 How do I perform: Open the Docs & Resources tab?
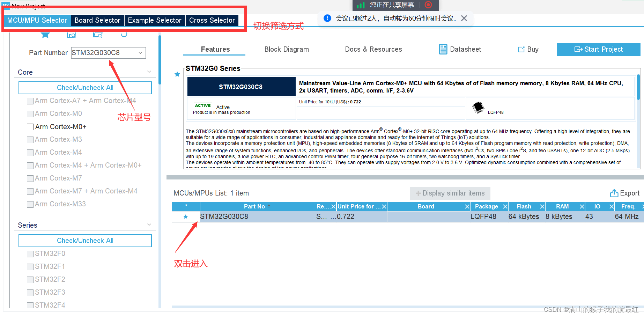click(373, 49)
